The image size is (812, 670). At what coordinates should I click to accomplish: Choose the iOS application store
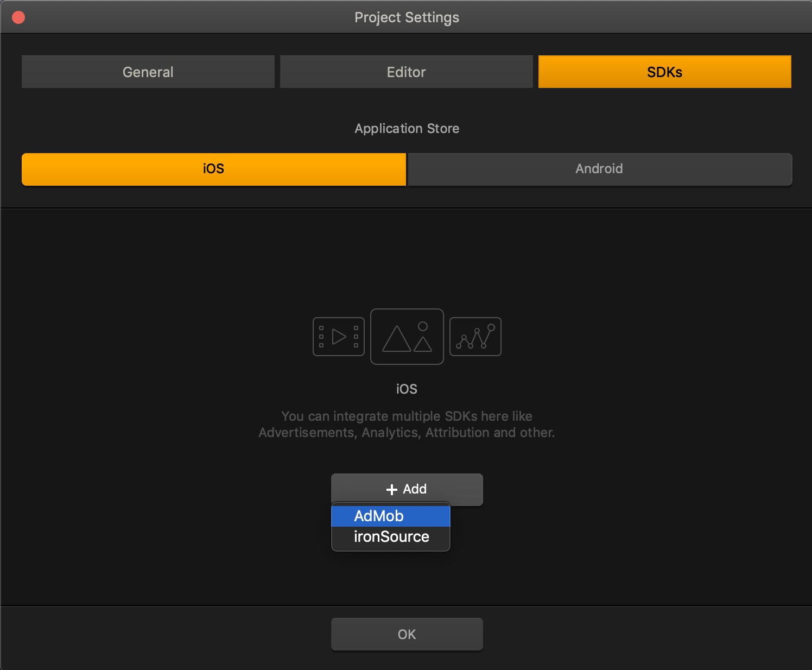(x=213, y=169)
